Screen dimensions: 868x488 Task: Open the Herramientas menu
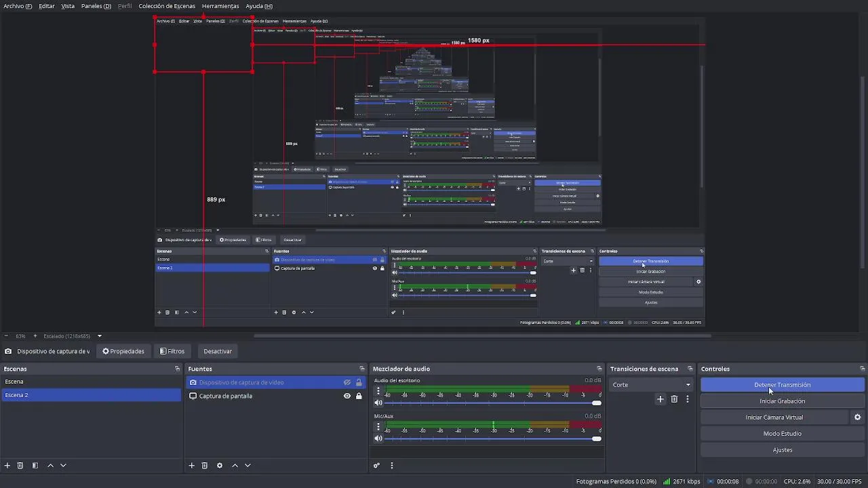220,6
